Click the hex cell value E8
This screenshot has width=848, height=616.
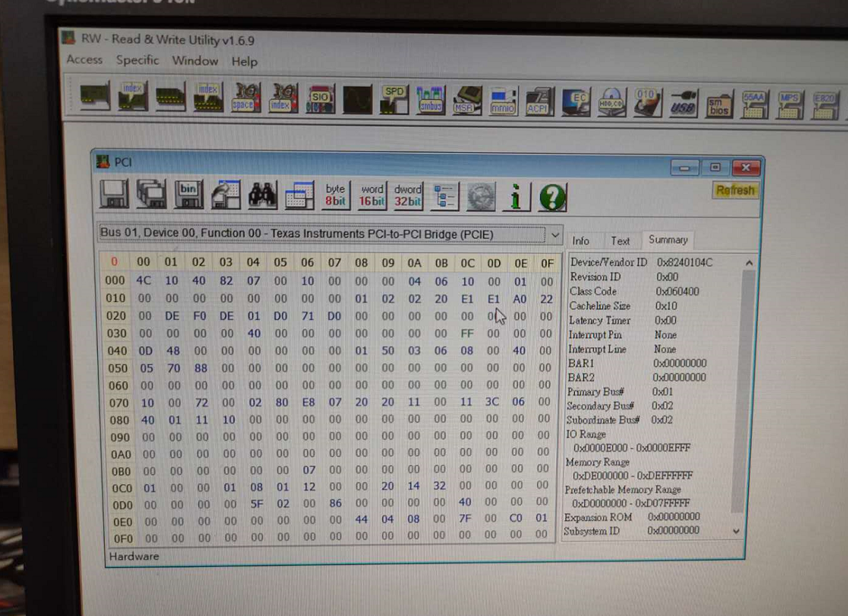[308, 402]
